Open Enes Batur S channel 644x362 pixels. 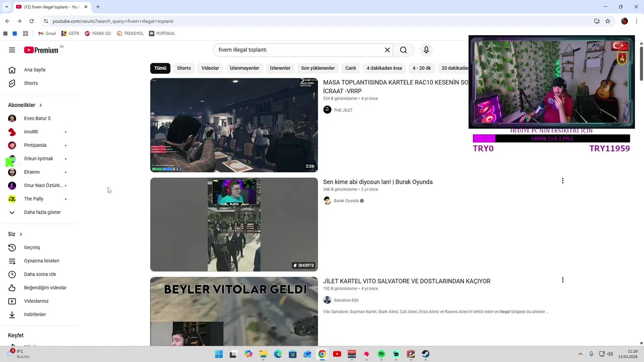point(38,119)
